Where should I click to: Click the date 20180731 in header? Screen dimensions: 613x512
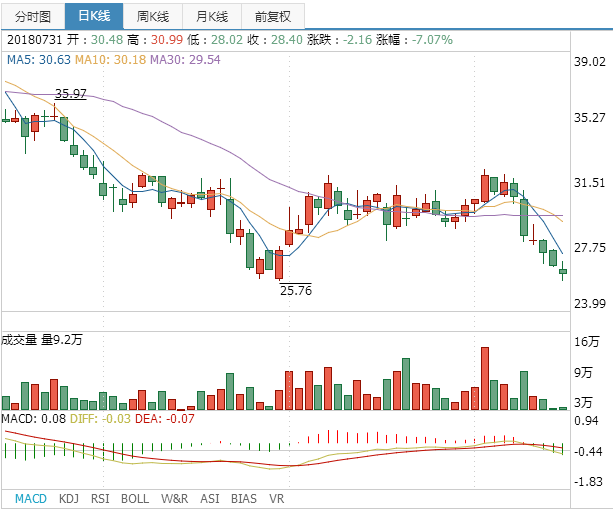point(34,39)
